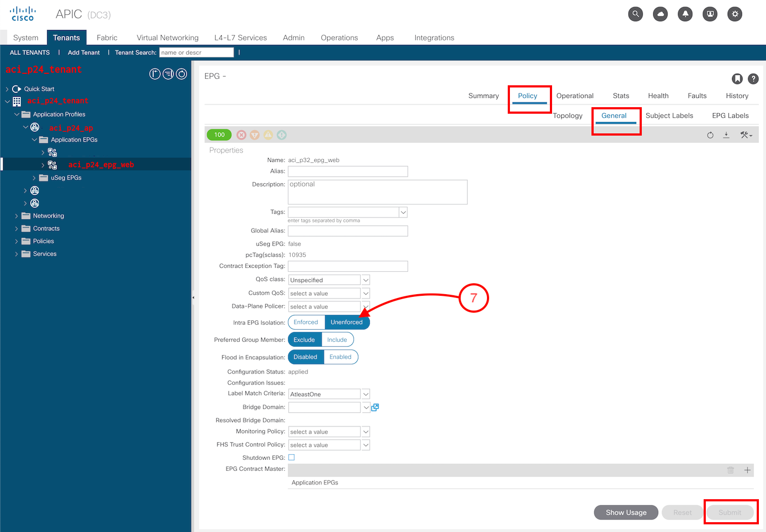Screen dimensions: 766x532
Task: Open the Topology sub-tab
Action: coord(567,115)
